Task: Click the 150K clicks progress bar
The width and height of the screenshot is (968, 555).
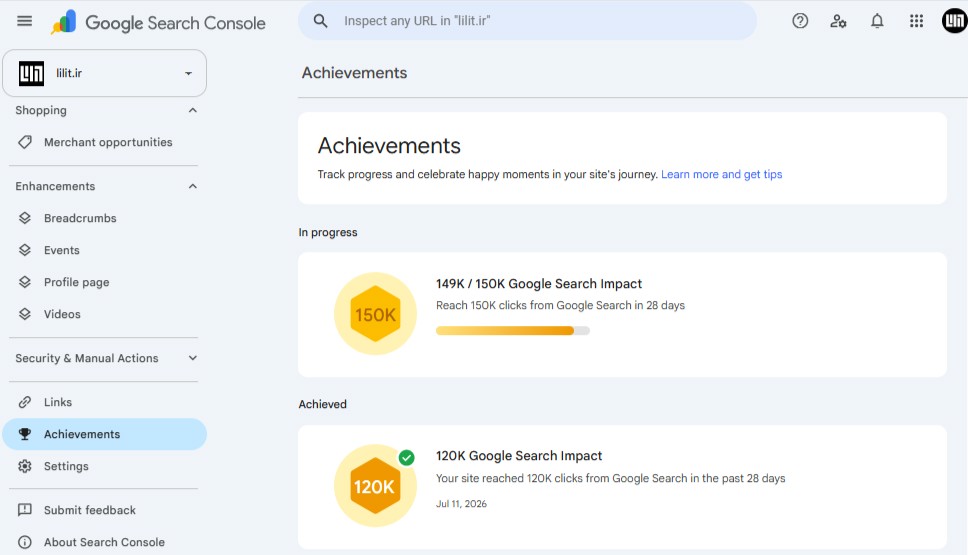Action: pos(512,331)
